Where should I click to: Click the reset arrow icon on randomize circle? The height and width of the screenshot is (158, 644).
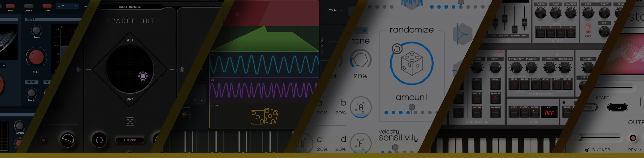coord(397,49)
